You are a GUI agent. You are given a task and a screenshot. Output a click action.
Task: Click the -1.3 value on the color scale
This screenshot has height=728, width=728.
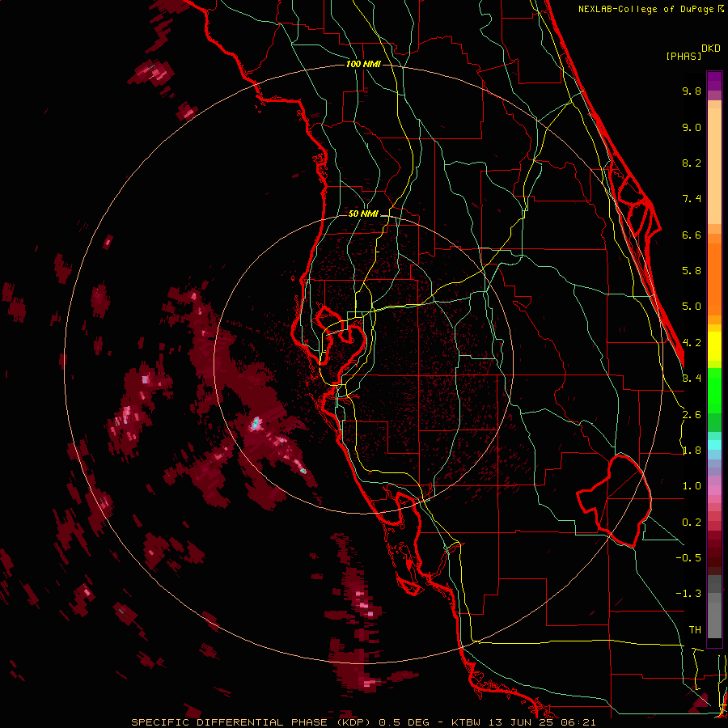pyautogui.click(x=688, y=595)
